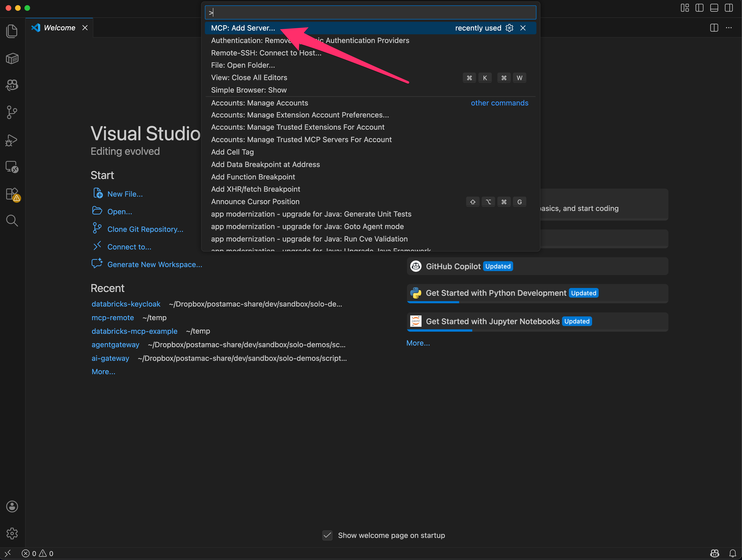Select MCP: Add Server command
Image resolution: width=742 pixels, height=560 pixels.
coord(243,28)
